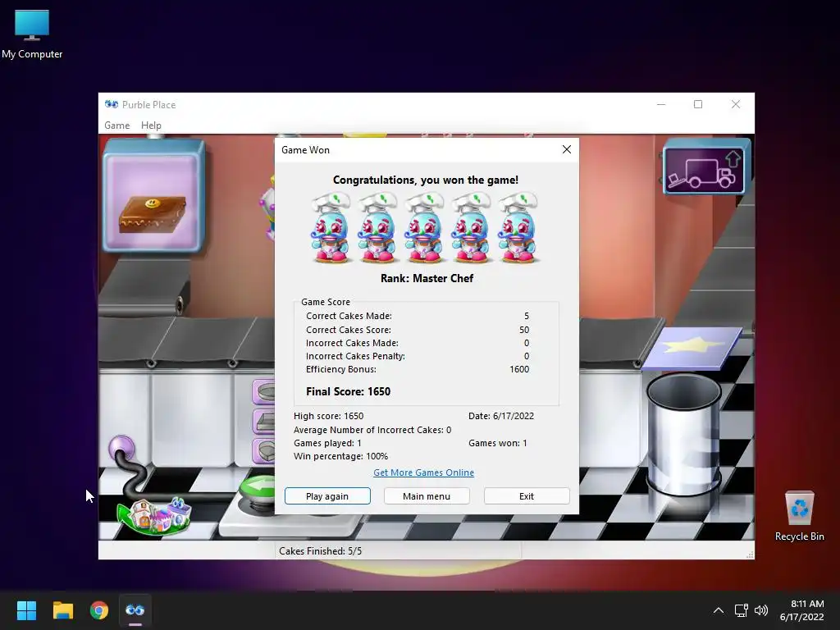
Task: Select the My Computer desktop icon
Action: (x=32, y=34)
